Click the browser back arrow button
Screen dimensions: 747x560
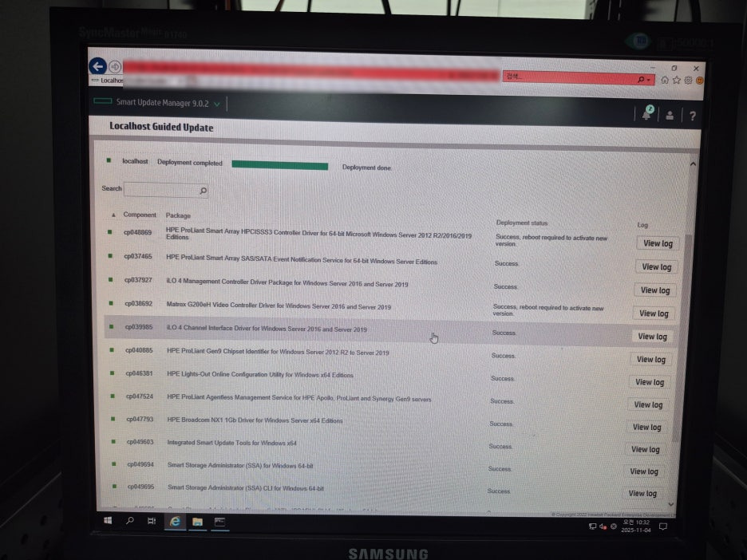click(97, 65)
